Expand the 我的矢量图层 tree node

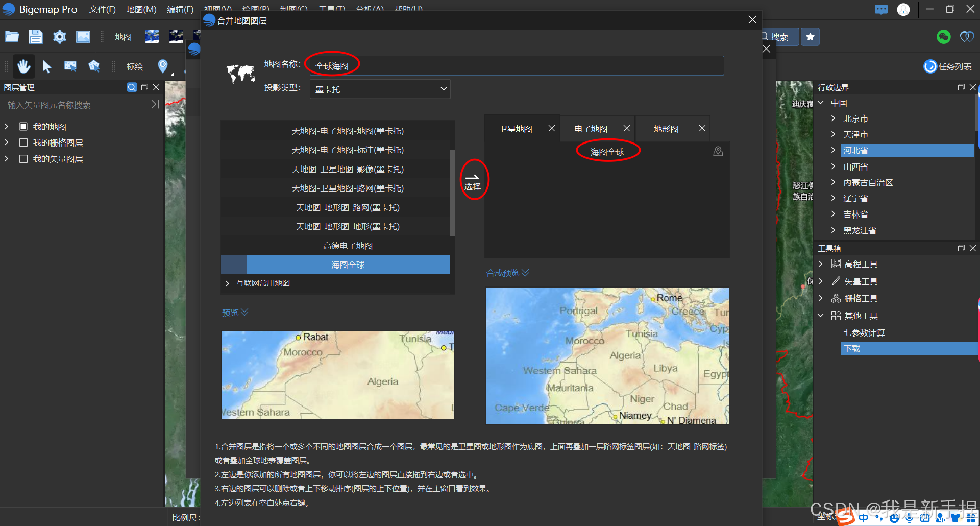(7, 159)
